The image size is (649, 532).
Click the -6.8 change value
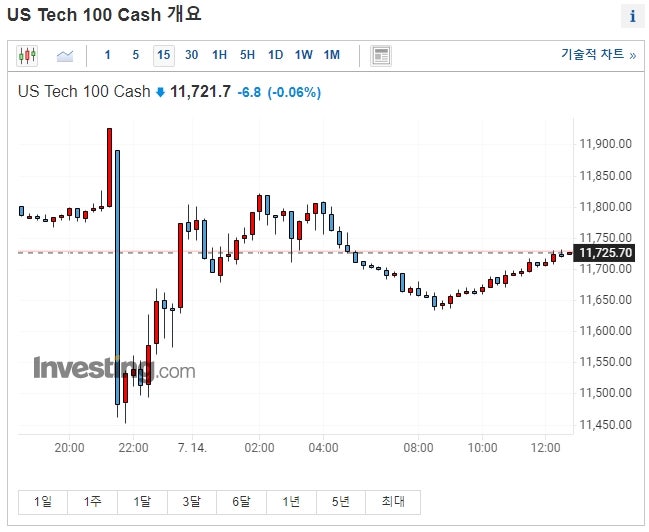(249, 92)
